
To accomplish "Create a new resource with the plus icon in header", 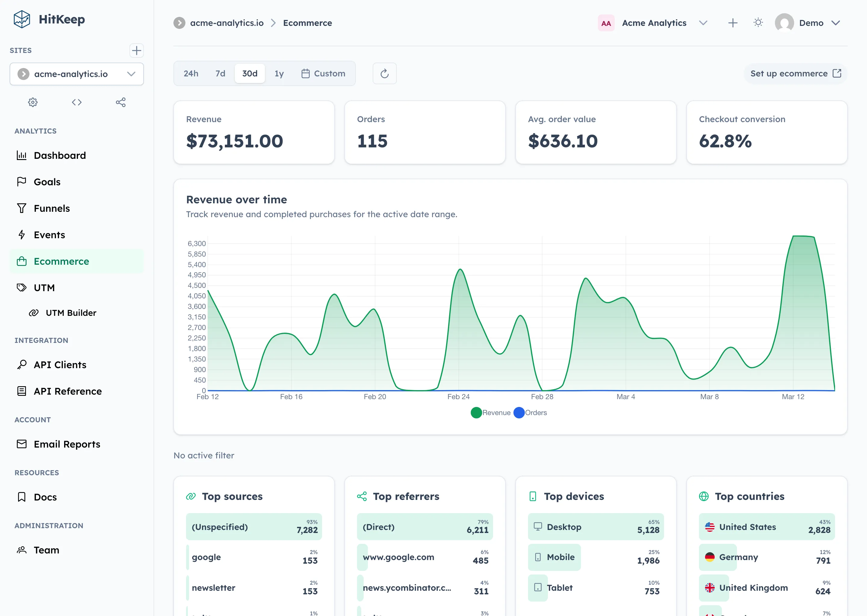I will [x=733, y=23].
